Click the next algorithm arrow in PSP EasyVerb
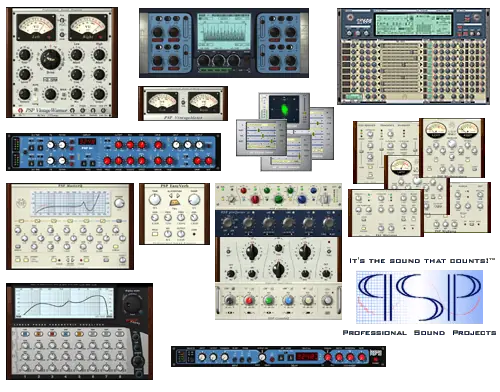 tap(179, 196)
